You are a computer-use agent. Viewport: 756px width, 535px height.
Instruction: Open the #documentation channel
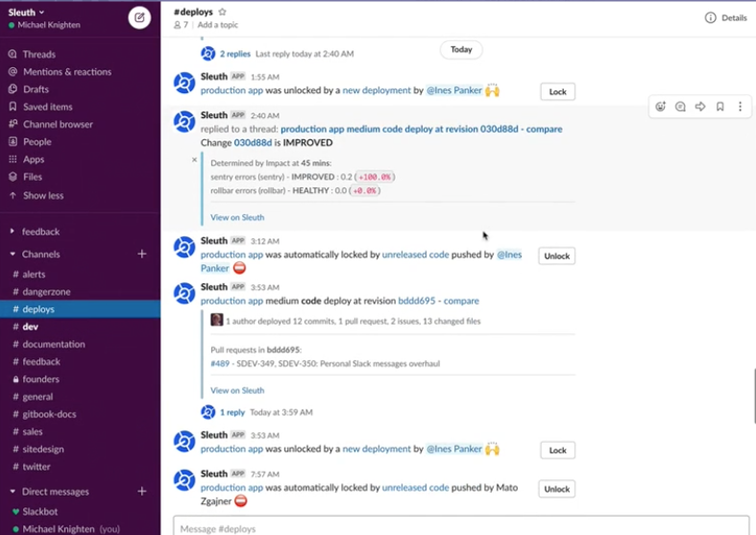pyautogui.click(x=80, y=344)
